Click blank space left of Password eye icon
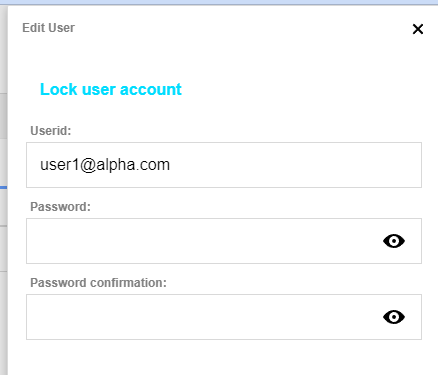Viewport: 438px width, 375px height. tap(203, 241)
